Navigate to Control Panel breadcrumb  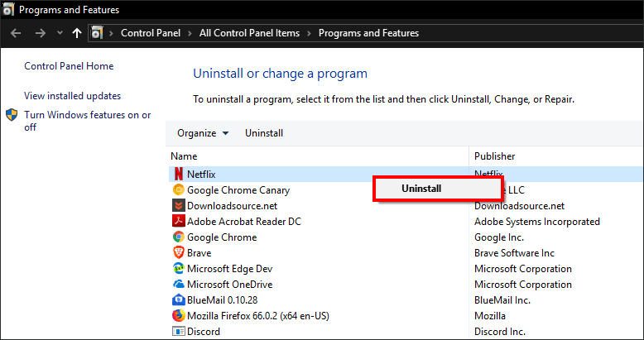151,33
